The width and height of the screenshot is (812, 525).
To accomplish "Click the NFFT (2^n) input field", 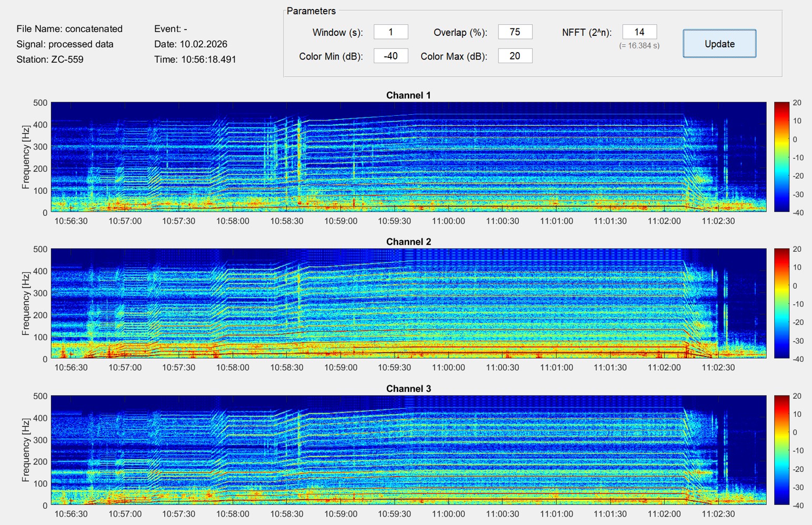I will coord(639,32).
